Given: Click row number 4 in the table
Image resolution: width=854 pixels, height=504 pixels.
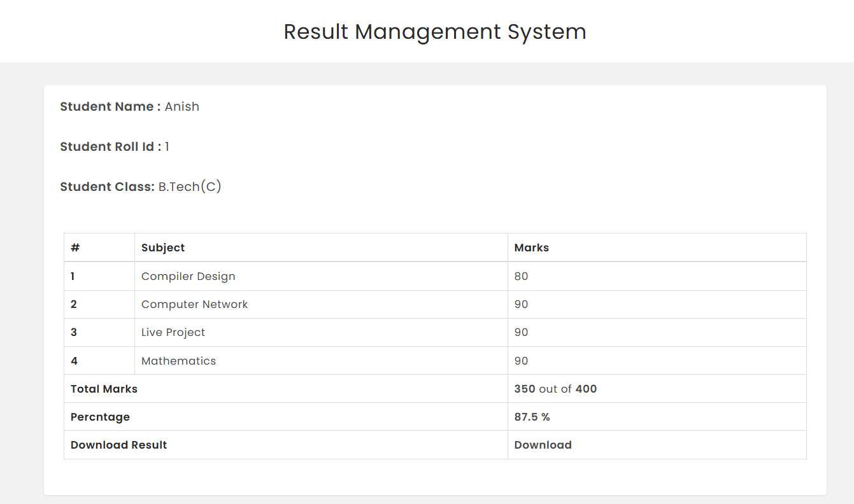Looking at the screenshot, I should tap(74, 361).
